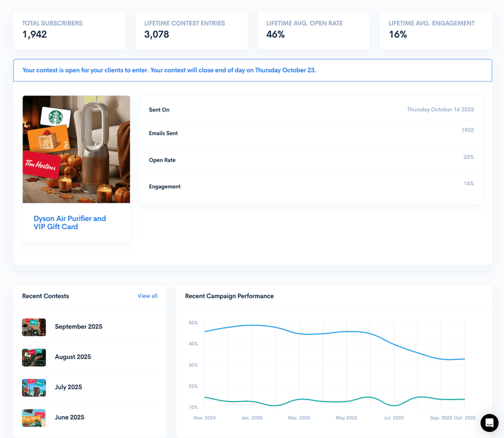Click the Nov. 2024 axis label on the chart

(x=204, y=418)
